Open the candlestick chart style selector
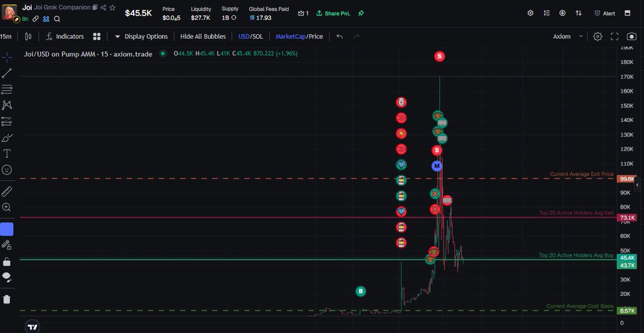644x333 pixels. tap(28, 37)
